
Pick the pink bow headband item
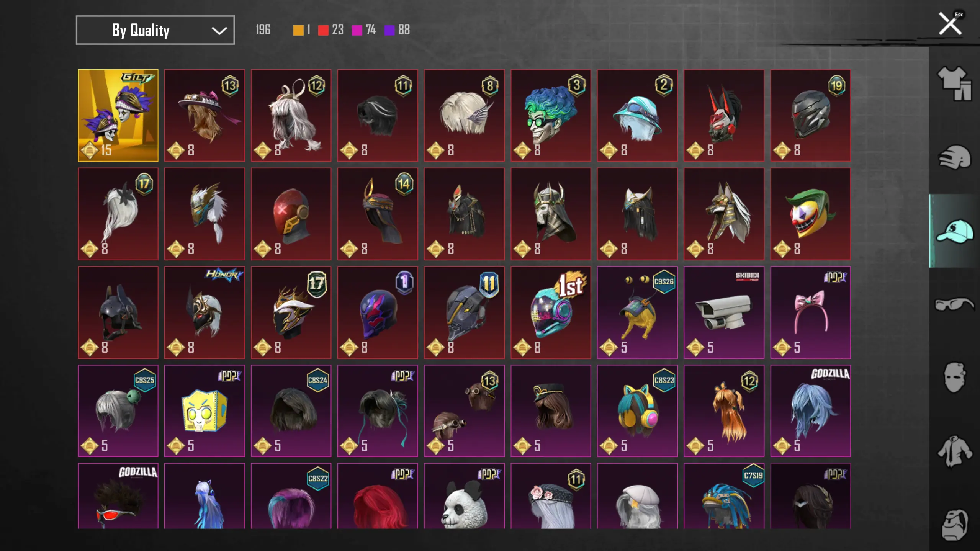click(810, 312)
